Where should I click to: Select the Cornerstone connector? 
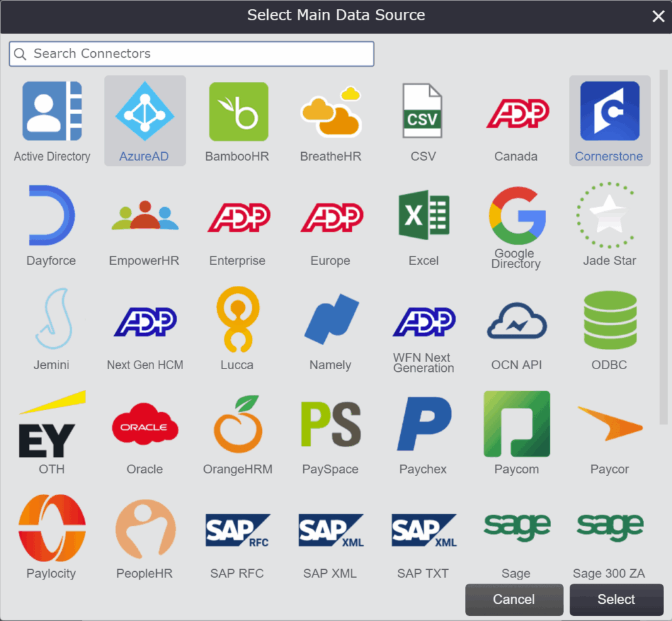click(609, 111)
